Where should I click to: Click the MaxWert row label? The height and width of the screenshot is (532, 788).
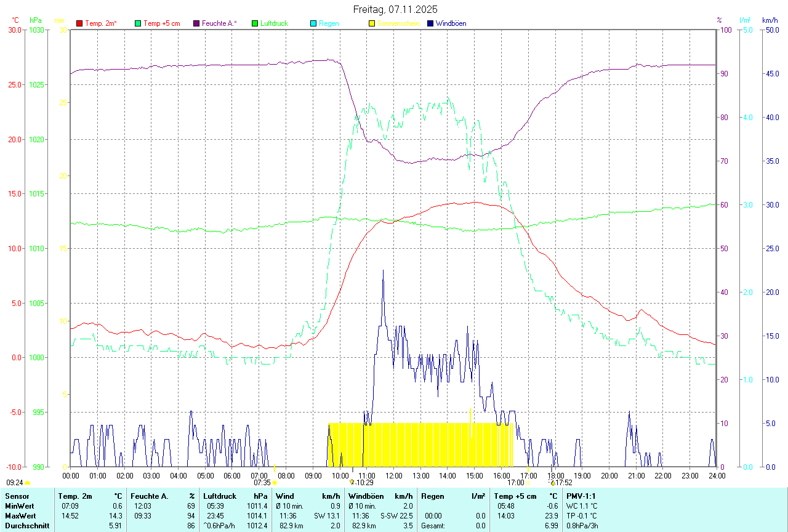[x=20, y=516]
